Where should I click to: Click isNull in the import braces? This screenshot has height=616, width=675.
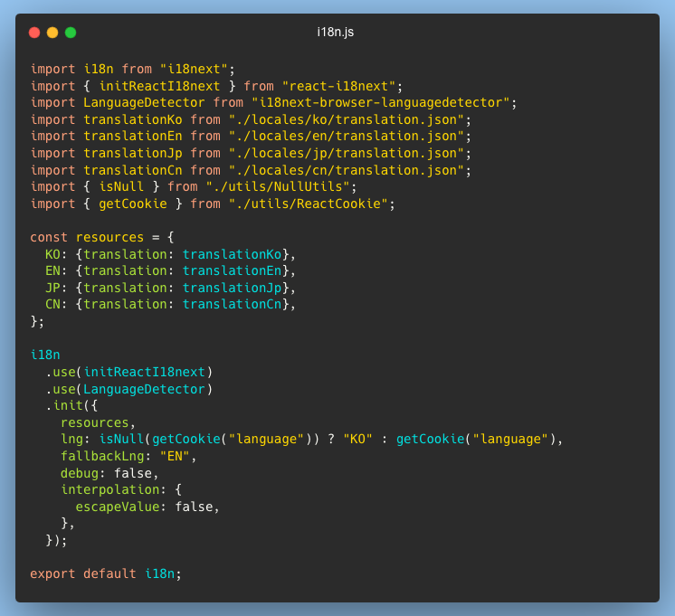pyautogui.click(x=121, y=187)
